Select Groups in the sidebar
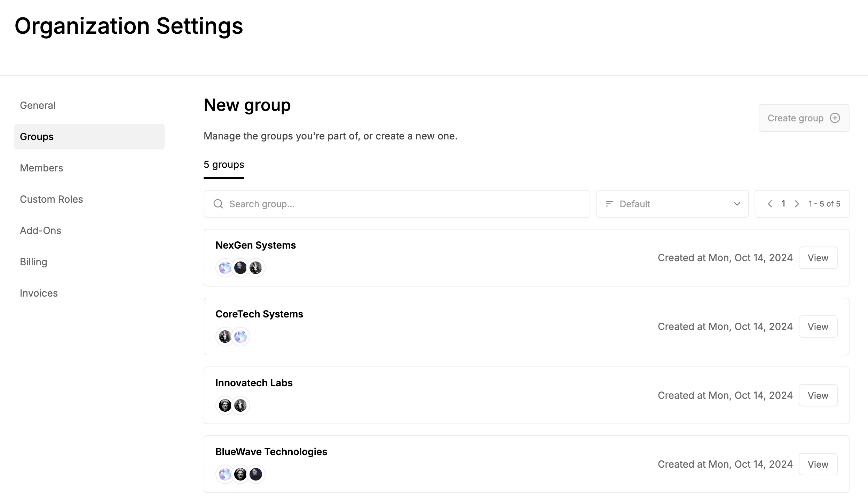 coord(89,137)
